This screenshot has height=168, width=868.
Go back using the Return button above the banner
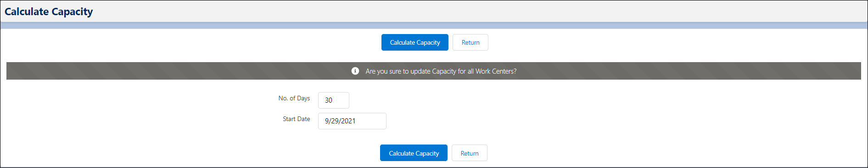click(470, 42)
